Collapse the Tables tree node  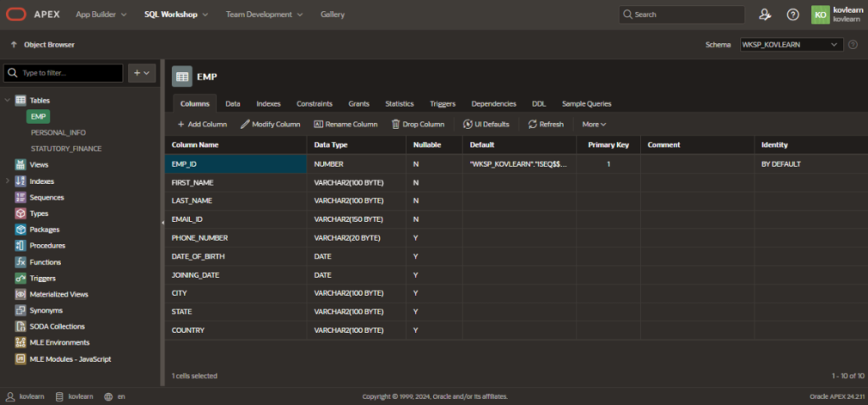pyautogui.click(x=7, y=100)
